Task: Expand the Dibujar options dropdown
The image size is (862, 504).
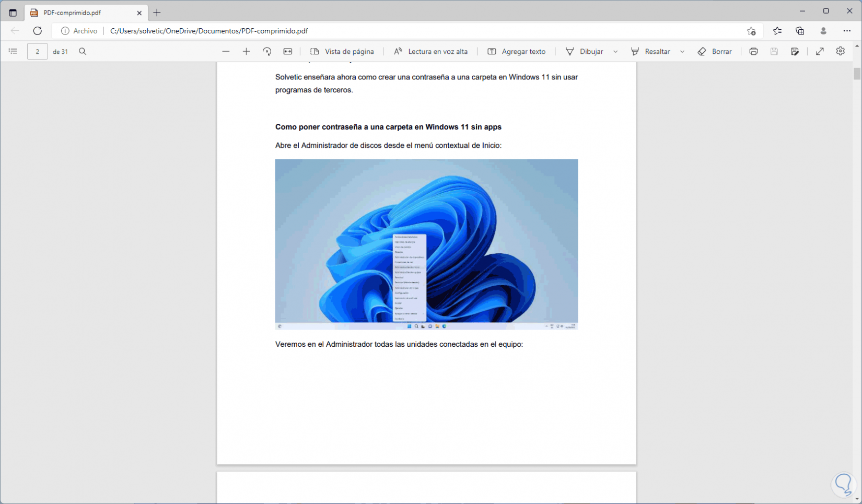Action: [615, 51]
